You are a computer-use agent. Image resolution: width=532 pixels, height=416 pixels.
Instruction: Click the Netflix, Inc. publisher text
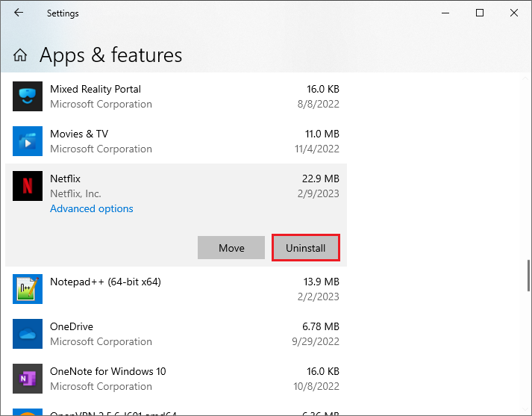[x=75, y=193]
